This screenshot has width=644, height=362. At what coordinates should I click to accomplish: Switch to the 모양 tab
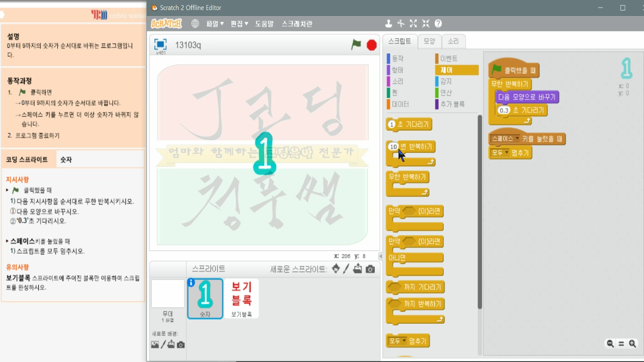pos(429,41)
